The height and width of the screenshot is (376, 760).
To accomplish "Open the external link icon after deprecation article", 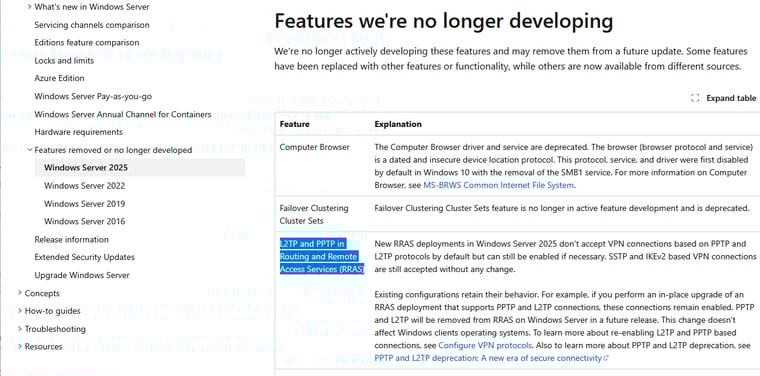I will click(606, 359).
